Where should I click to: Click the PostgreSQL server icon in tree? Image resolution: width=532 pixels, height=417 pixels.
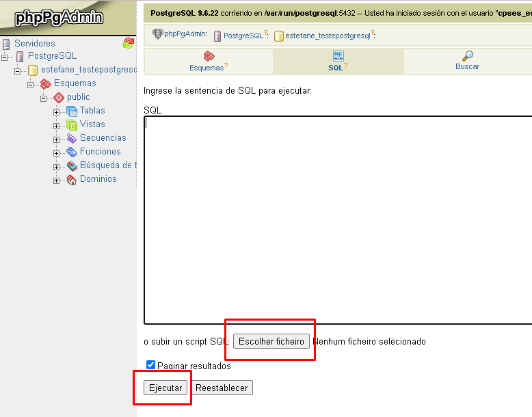coord(20,56)
